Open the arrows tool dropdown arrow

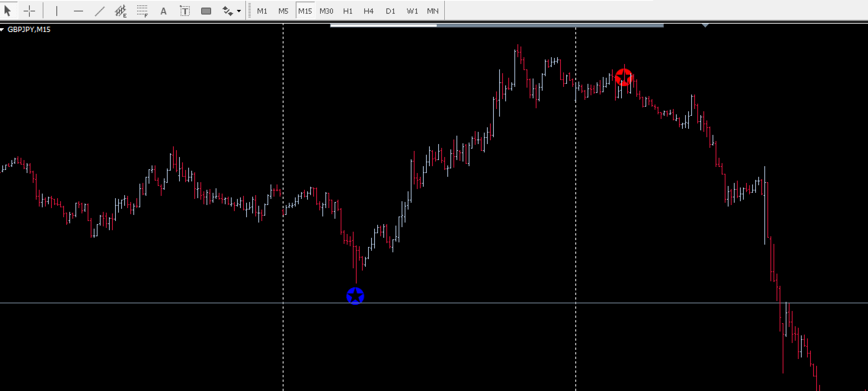point(239,11)
